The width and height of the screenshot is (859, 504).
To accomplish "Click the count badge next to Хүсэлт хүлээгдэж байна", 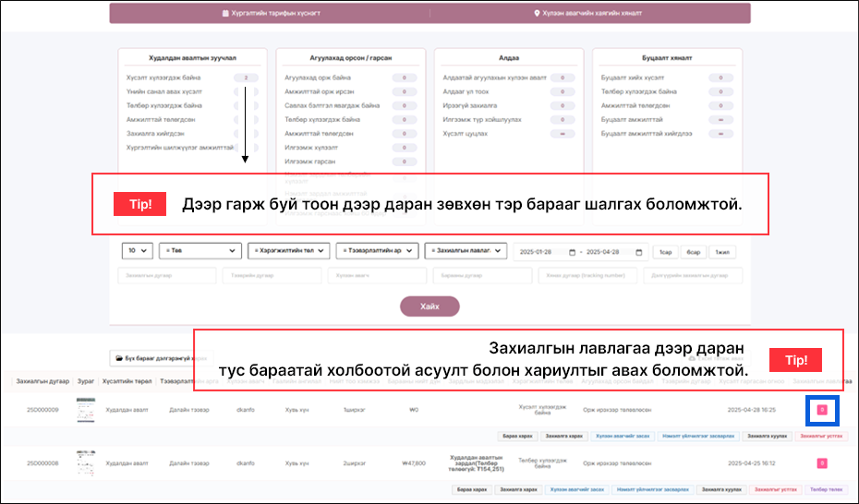I will tap(246, 78).
